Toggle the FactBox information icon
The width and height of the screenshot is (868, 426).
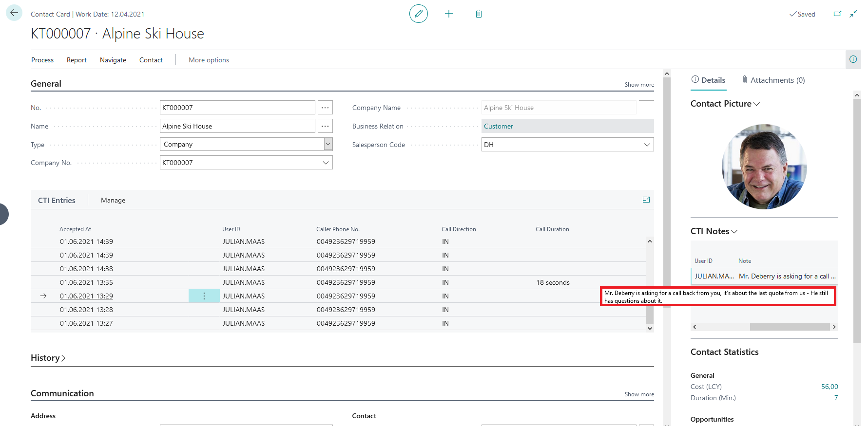pos(853,59)
